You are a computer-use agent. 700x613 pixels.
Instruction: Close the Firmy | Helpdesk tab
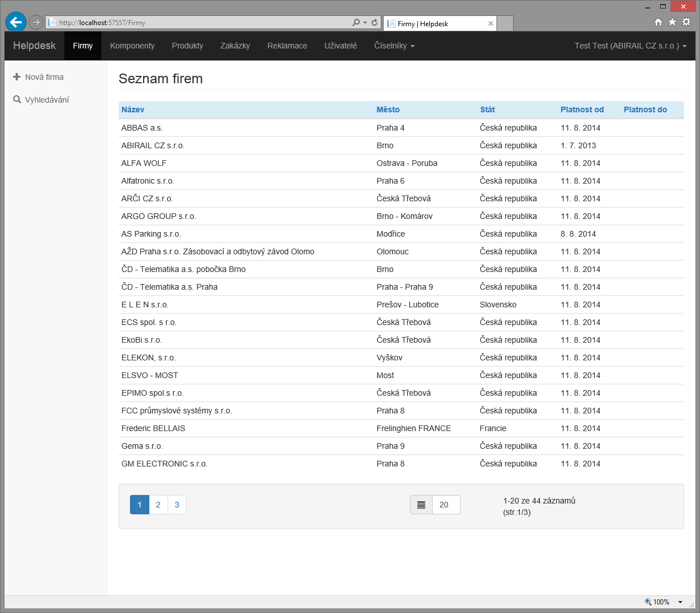[x=491, y=23]
